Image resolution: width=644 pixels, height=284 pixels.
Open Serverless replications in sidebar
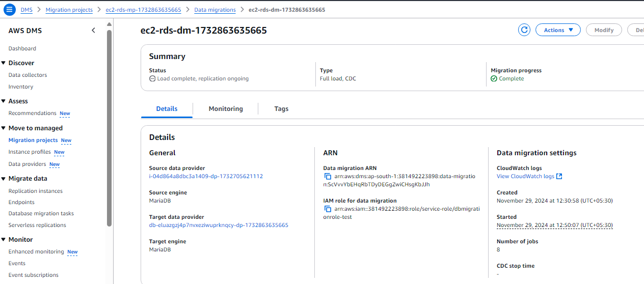tap(37, 225)
